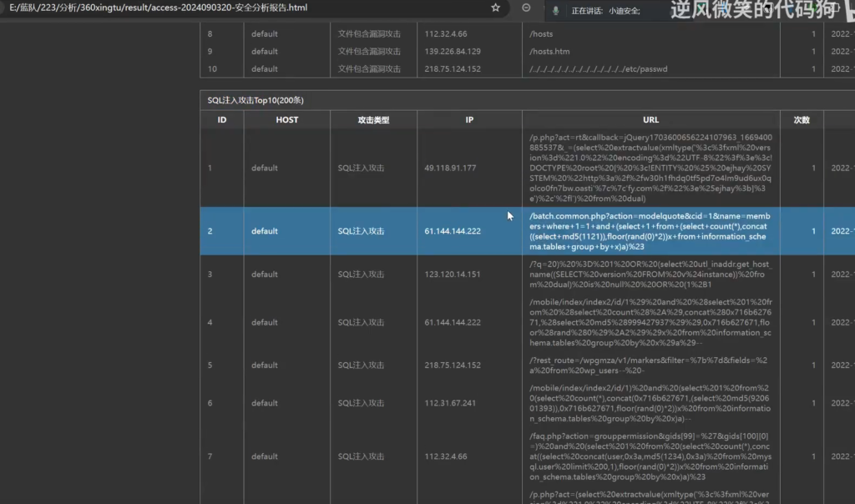Viewport: 855px width, 504px height.
Task: Click IP 112.31.67.241
Action: (450, 403)
